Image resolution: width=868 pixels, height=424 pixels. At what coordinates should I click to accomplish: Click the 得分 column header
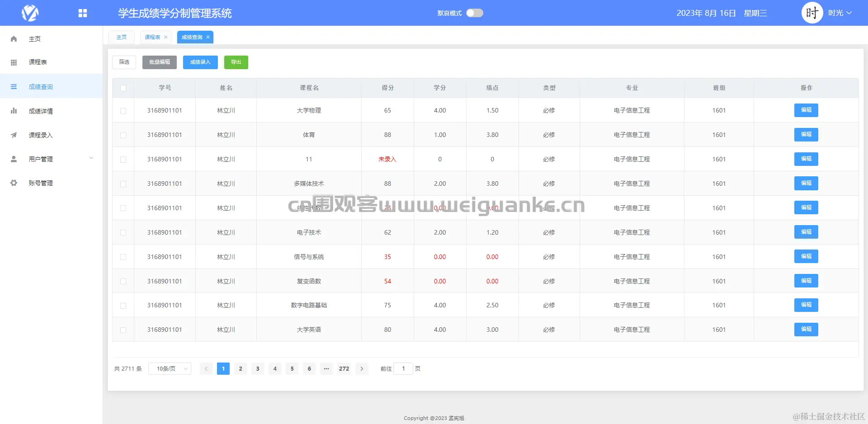click(x=388, y=88)
